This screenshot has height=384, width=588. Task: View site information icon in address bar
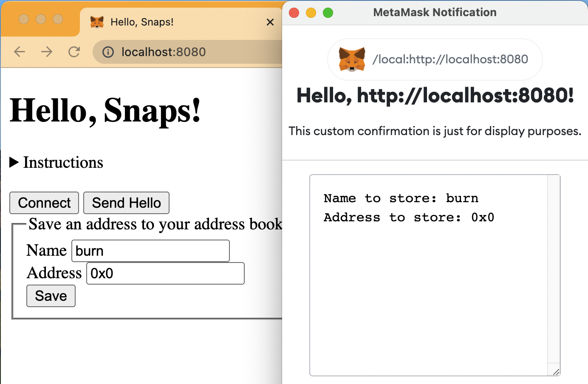click(108, 52)
